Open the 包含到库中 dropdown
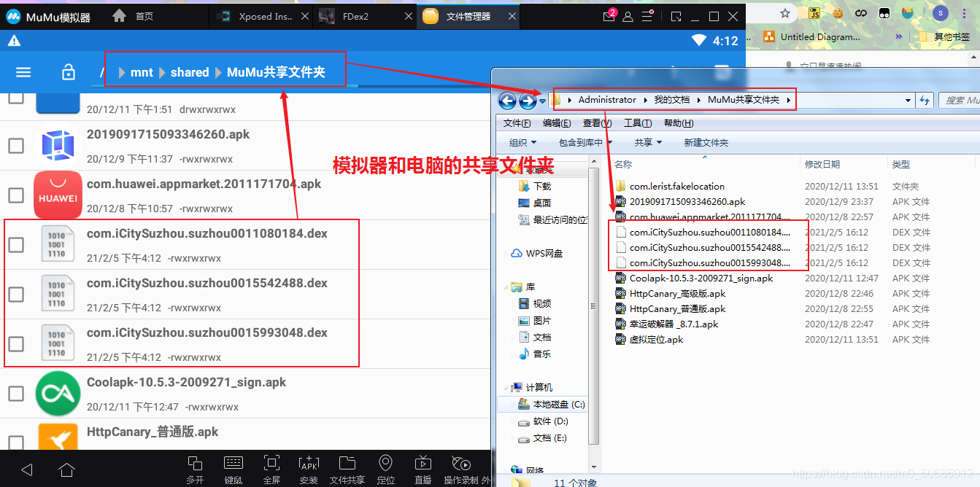The image size is (980, 487). [x=586, y=142]
